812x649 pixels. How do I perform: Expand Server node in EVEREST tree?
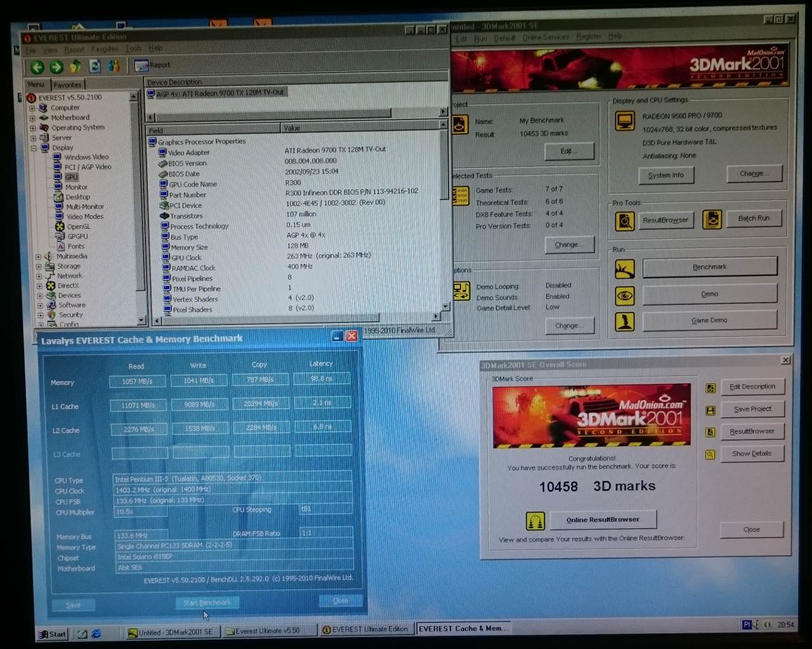(33, 138)
